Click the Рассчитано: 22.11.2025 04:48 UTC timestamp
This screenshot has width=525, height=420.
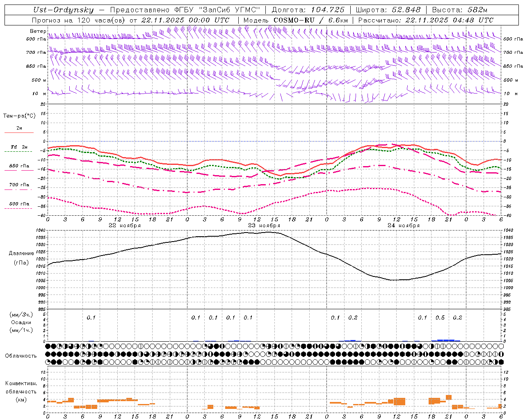(426, 20)
